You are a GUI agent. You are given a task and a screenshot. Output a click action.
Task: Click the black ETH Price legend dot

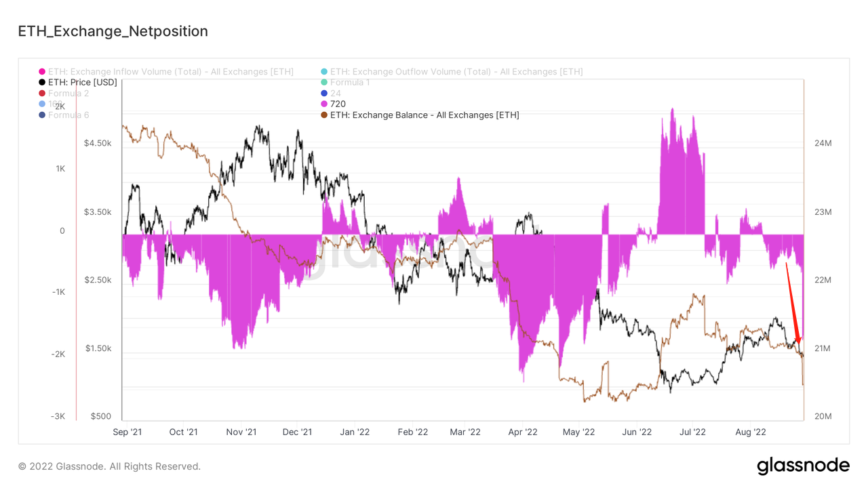(x=42, y=83)
